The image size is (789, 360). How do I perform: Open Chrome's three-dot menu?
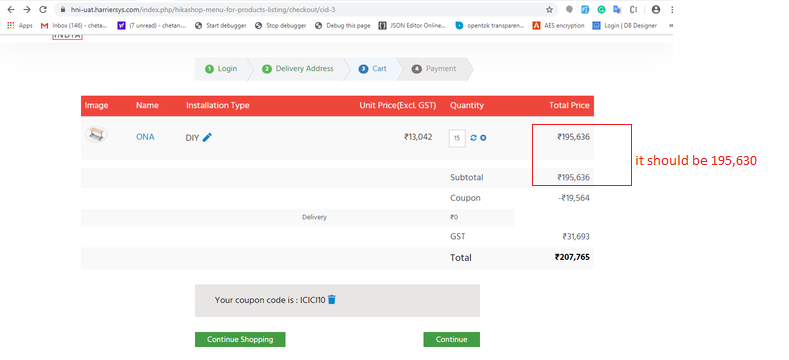(671, 10)
